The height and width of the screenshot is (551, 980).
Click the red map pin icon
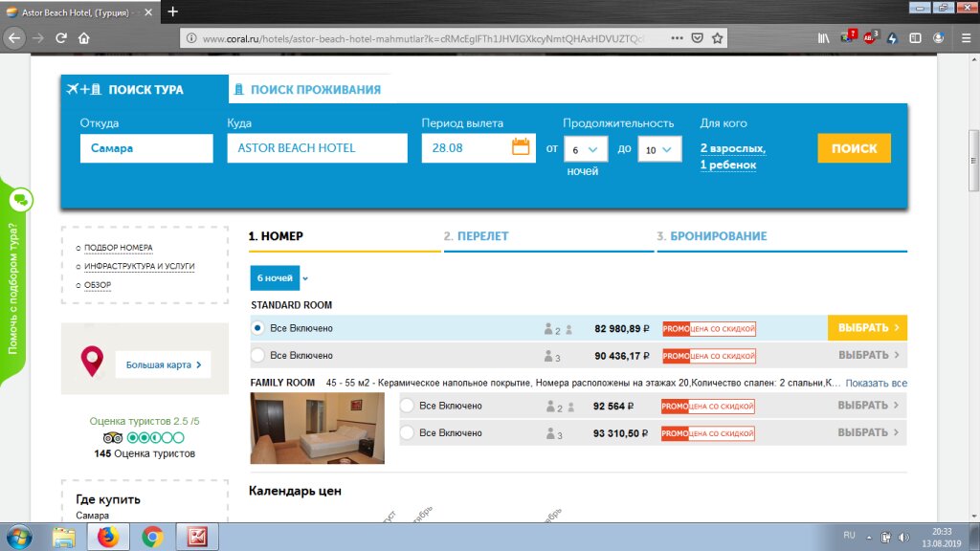pyautogui.click(x=92, y=361)
